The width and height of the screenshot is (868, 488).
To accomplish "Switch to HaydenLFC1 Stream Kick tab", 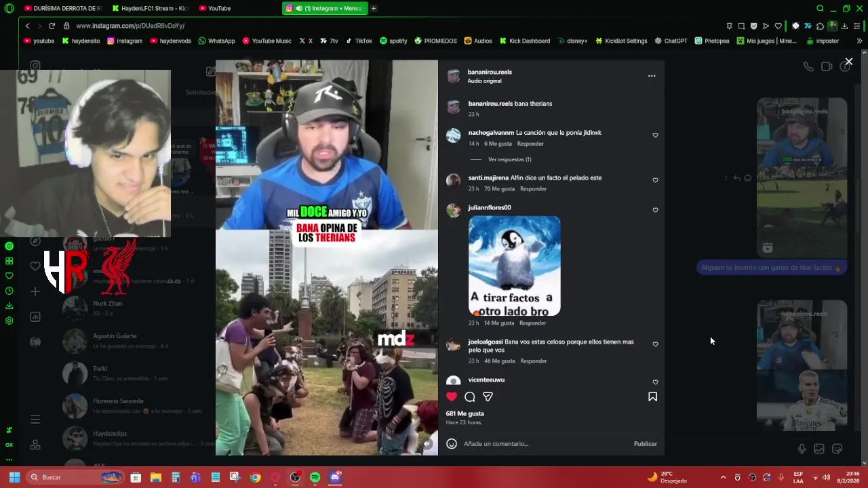I will 151,8.
